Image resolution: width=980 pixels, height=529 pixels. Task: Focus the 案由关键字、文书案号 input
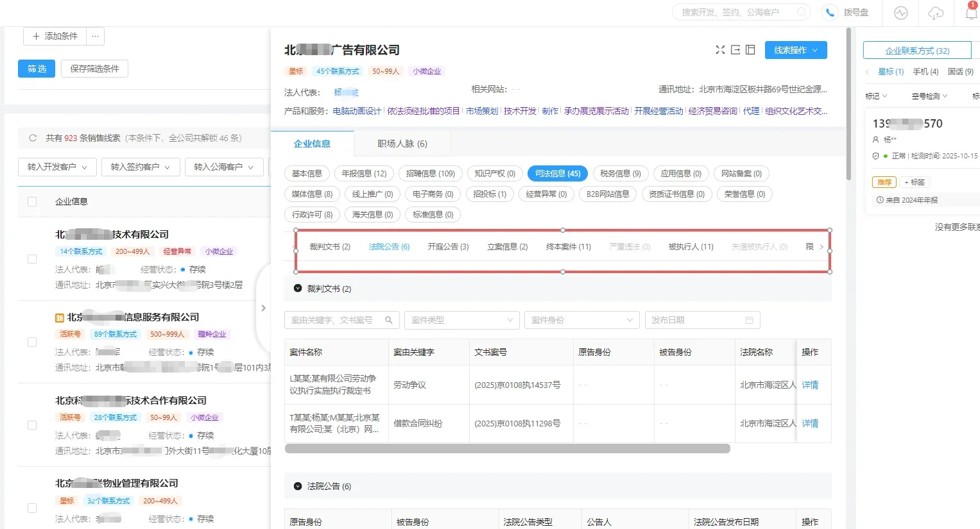(x=342, y=320)
